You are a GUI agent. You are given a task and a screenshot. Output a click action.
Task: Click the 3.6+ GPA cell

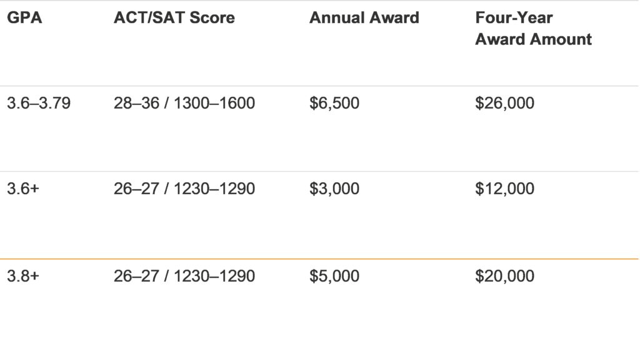tap(23, 189)
